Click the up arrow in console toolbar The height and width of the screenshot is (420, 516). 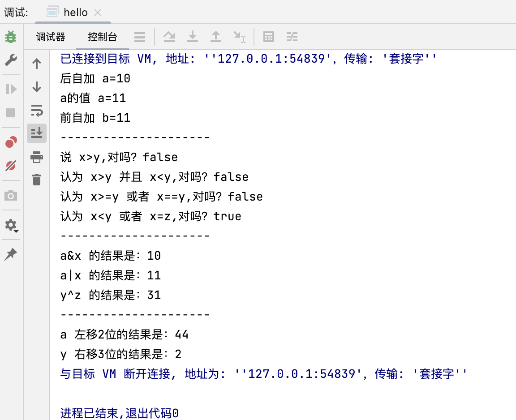(x=37, y=63)
